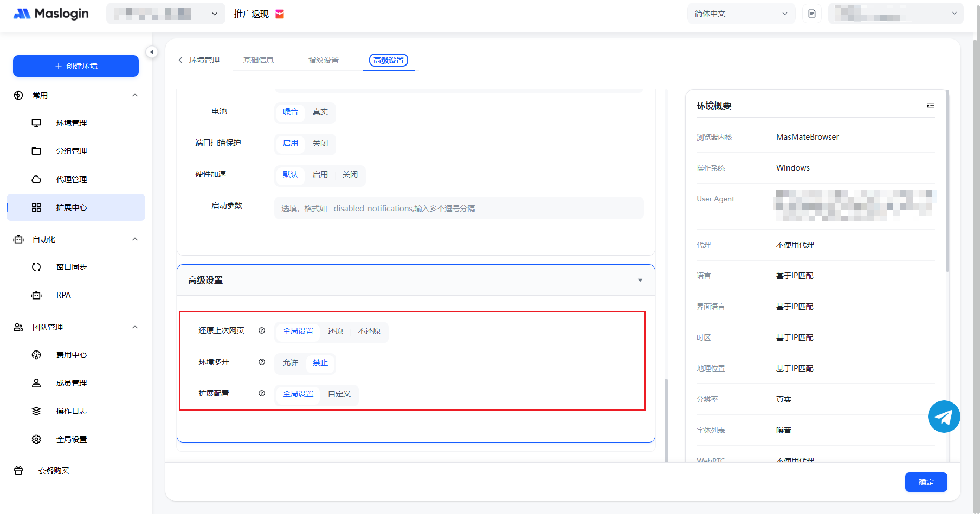Click the 环境概要 panel collapse icon
Image resolution: width=980 pixels, height=514 pixels.
(930, 106)
